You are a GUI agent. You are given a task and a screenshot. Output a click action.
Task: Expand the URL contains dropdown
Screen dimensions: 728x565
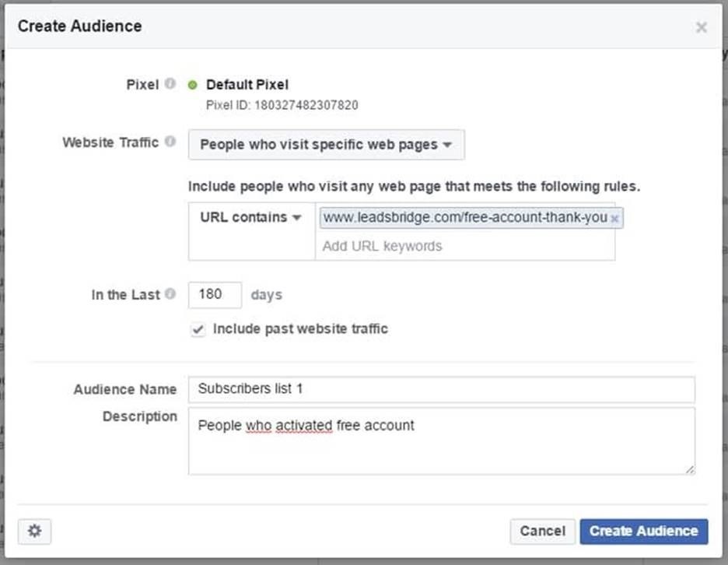tap(250, 218)
